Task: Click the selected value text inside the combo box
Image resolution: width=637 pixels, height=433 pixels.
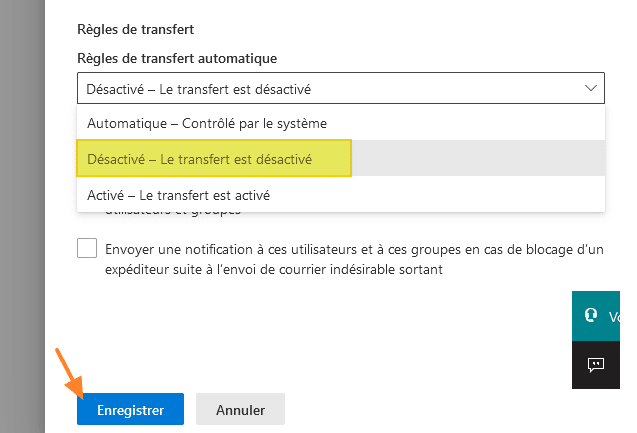Action: [x=199, y=89]
